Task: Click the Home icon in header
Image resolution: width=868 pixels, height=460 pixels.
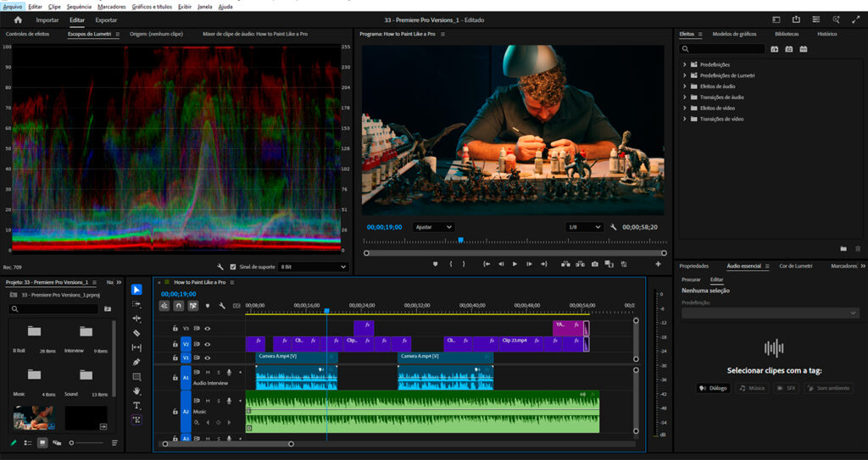Action: coord(18,20)
